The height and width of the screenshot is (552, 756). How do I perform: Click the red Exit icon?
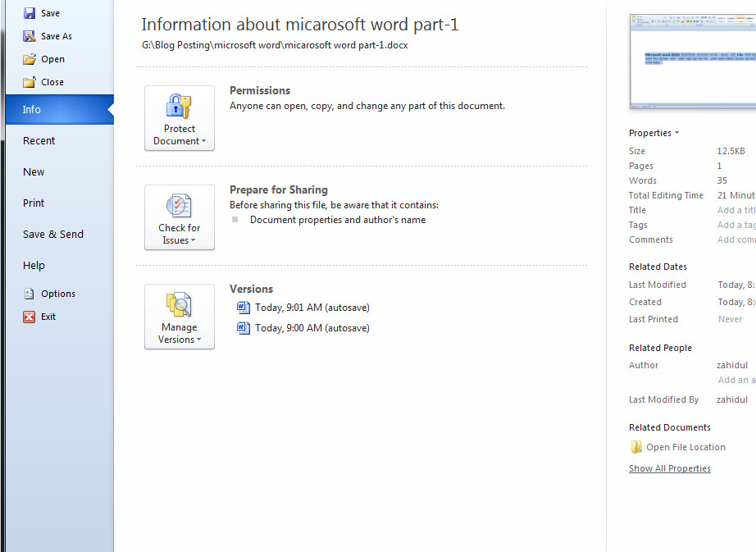tap(30, 317)
